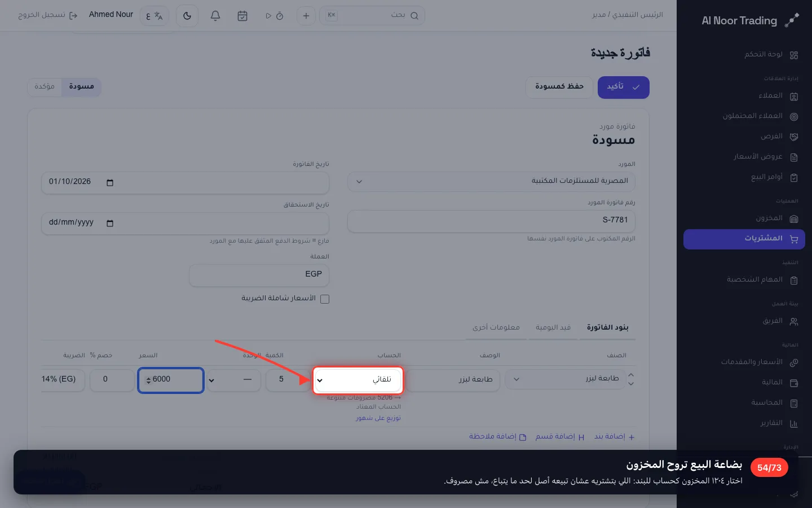Click the تأكيد confirm button
812x508 pixels.
(x=624, y=87)
